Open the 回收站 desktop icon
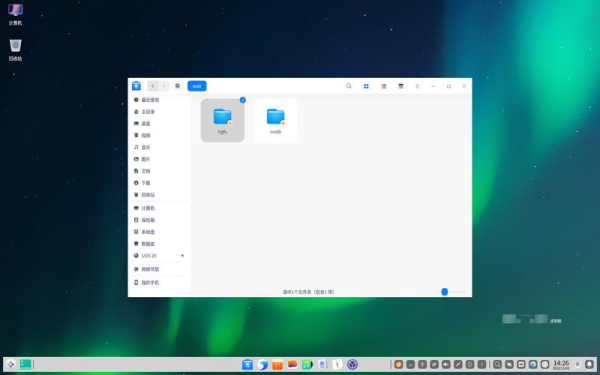Viewport: 600px width, 375px height. point(15,50)
